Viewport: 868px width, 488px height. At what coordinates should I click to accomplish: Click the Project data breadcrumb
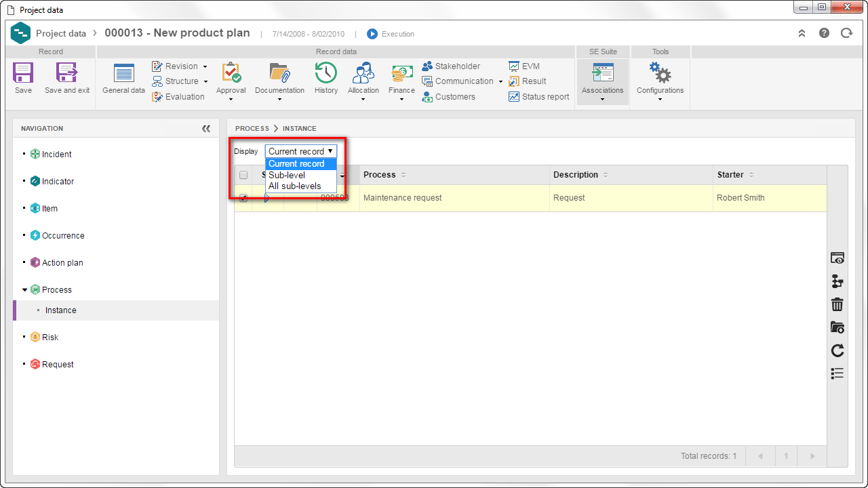tap(61, 33)
